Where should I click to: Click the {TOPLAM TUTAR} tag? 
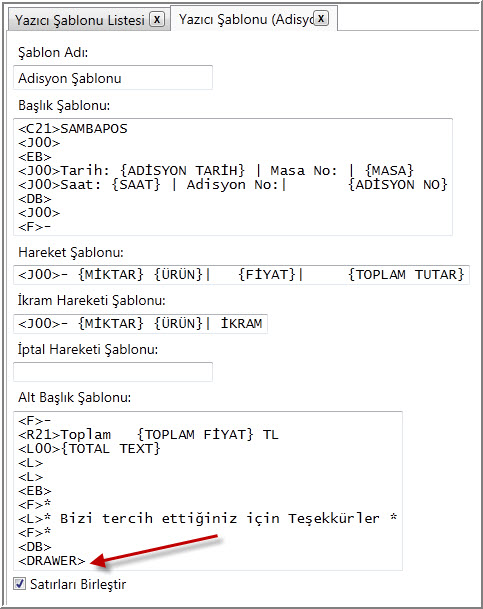[x=406, y=275]
